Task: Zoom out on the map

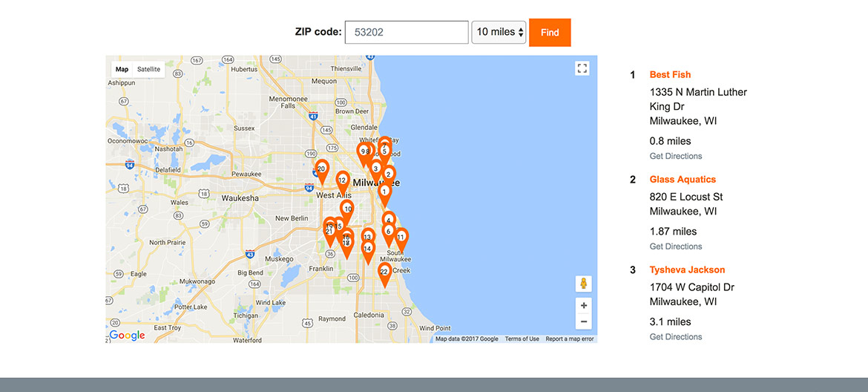Action: (x=584, y=321)
